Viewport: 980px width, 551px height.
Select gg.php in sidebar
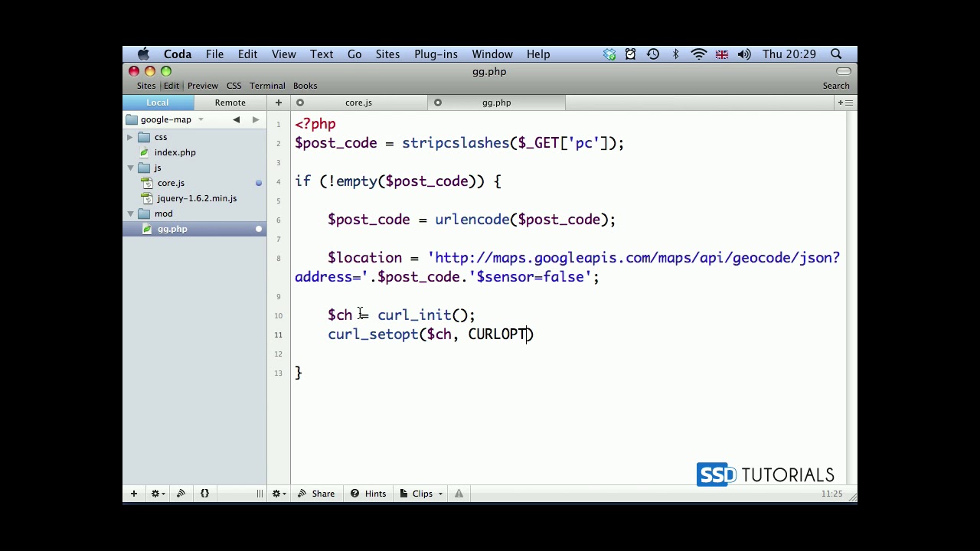[x=172, y=229]
